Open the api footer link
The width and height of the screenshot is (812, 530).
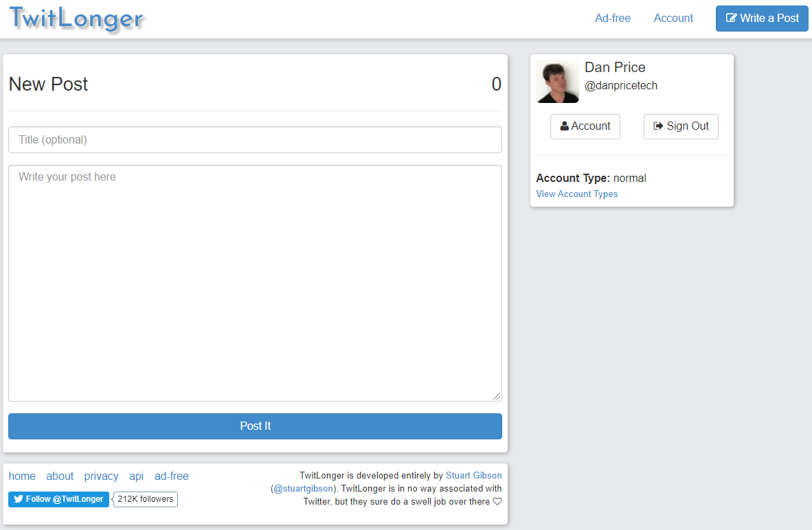(136, 476)
